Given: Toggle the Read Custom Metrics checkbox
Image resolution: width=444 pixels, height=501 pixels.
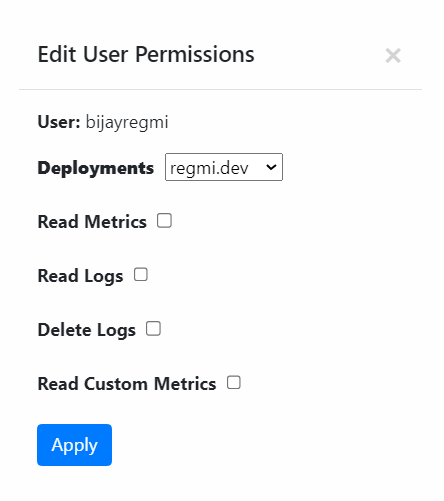Looking at the screenshot, I should 234,382.
